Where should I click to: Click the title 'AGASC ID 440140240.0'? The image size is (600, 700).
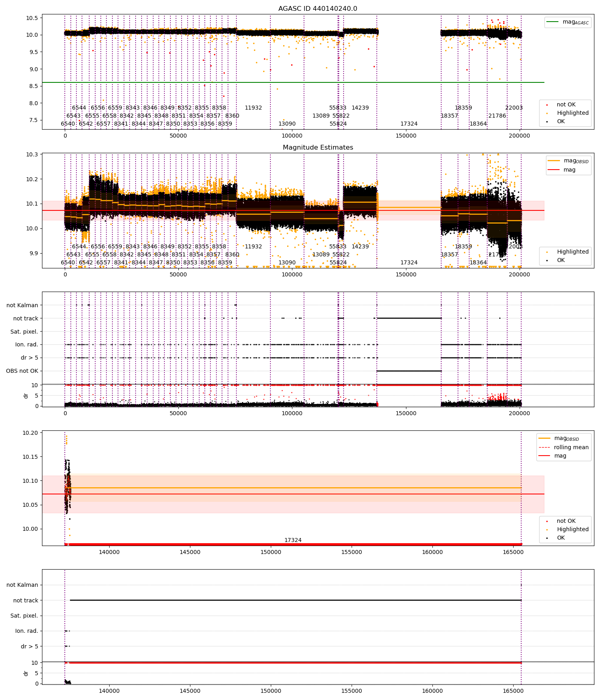tap(318, 8)
